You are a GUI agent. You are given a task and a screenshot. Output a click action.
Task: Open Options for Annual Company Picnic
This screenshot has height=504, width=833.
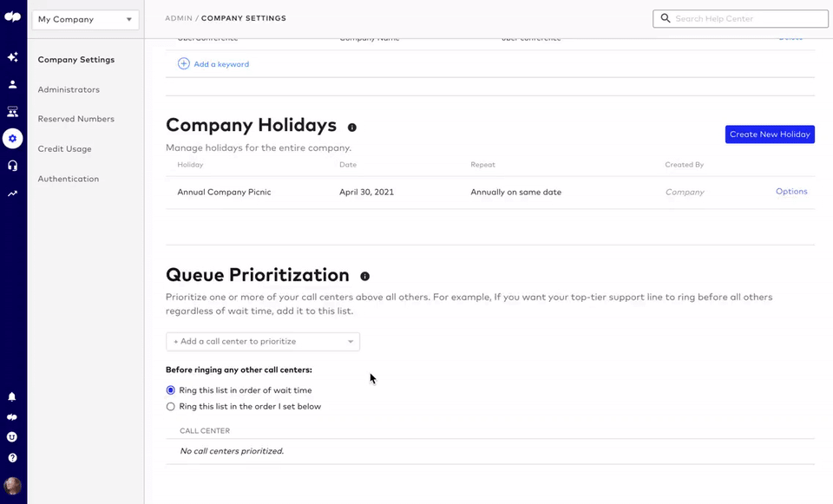tap(791, 191)
